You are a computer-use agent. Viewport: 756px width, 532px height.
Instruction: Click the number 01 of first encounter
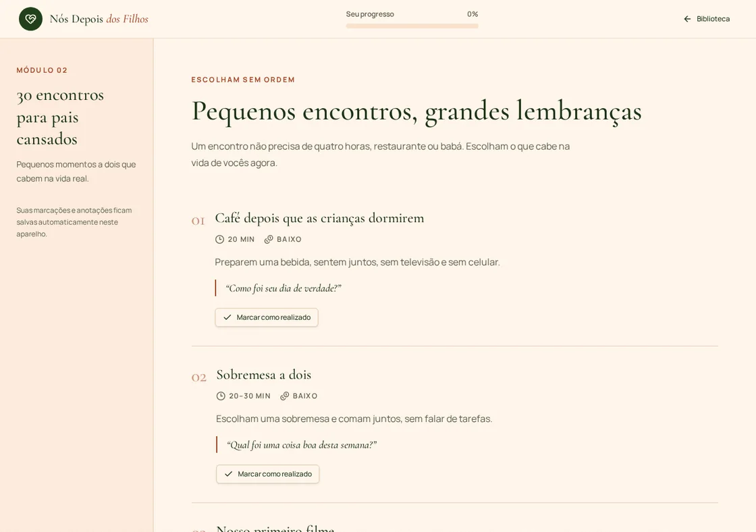pos(198,221)
